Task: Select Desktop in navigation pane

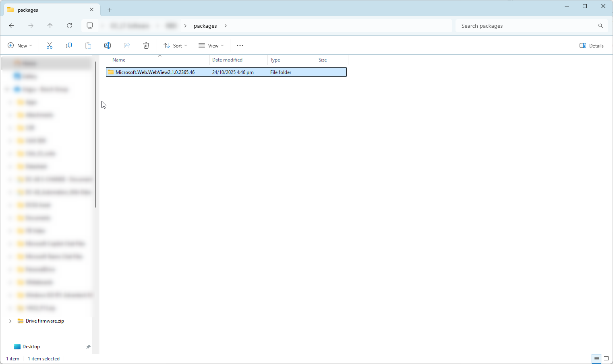Action: pos(31,347)
